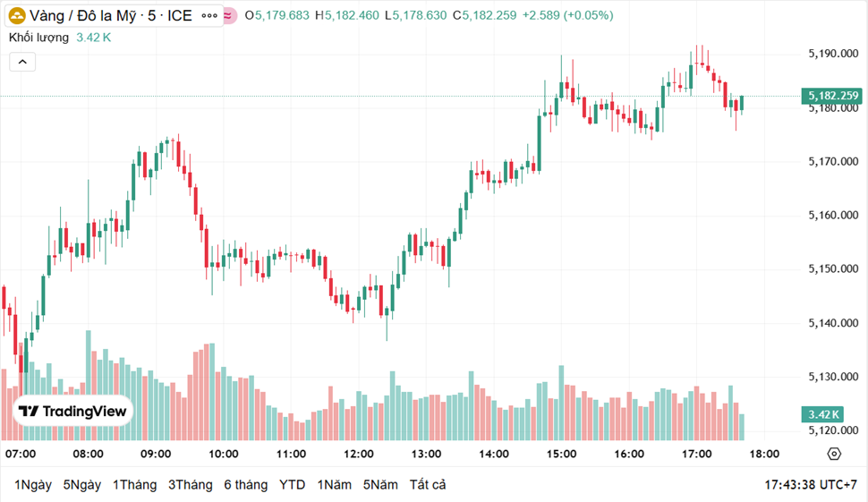Screen dimensions: 868x502
Task: Choose the 6 tháng range
Action: (x=245, y=484)
